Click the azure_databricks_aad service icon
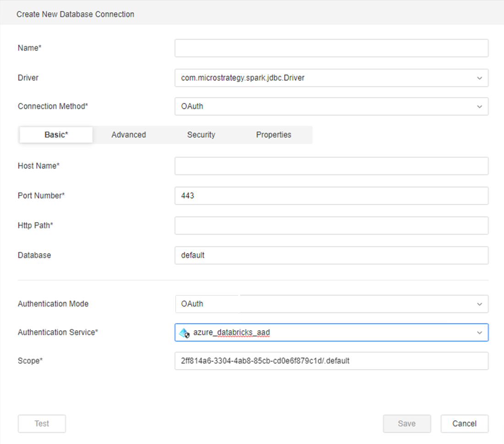Viewport: 504px width, 444px height. point(184,333)
